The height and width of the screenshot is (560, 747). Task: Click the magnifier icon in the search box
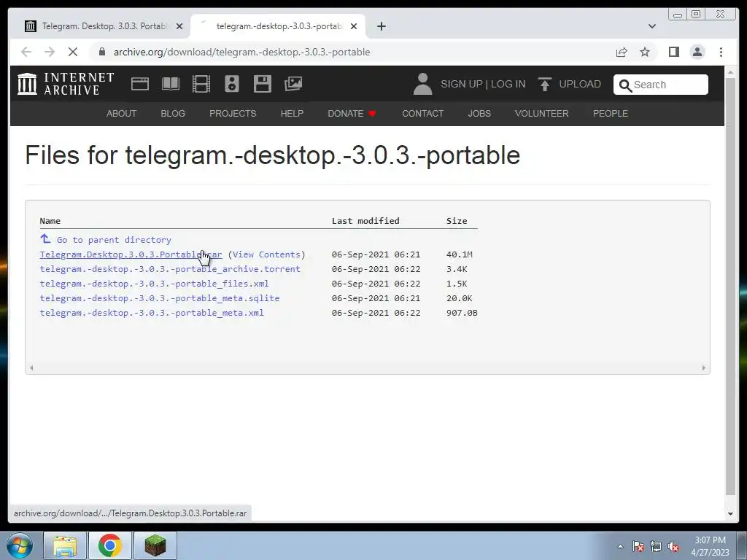pos(625,85)
